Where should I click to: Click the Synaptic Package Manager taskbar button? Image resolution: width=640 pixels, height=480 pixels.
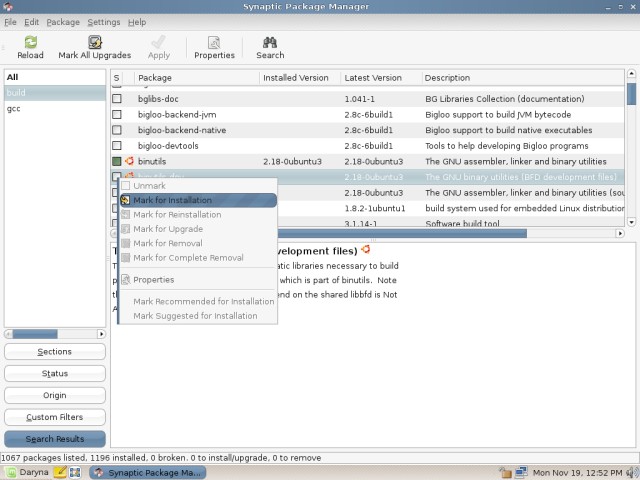click(148, 472)
